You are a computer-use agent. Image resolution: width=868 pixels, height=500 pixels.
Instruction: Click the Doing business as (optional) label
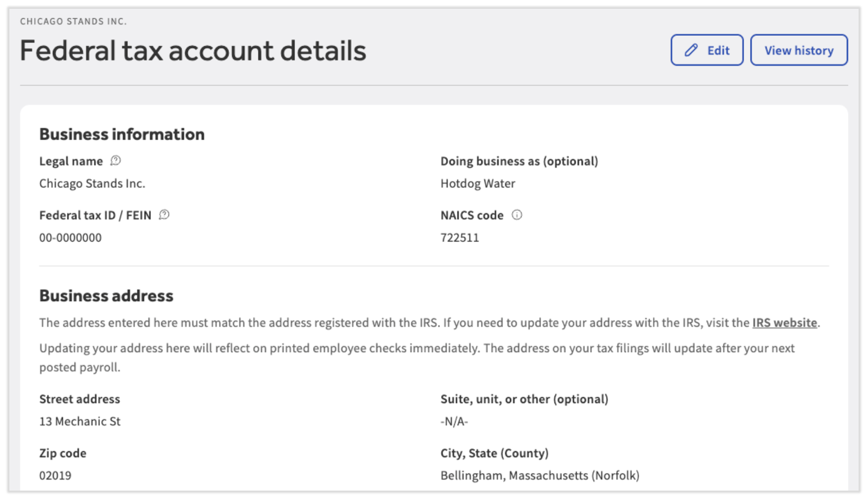519,161
